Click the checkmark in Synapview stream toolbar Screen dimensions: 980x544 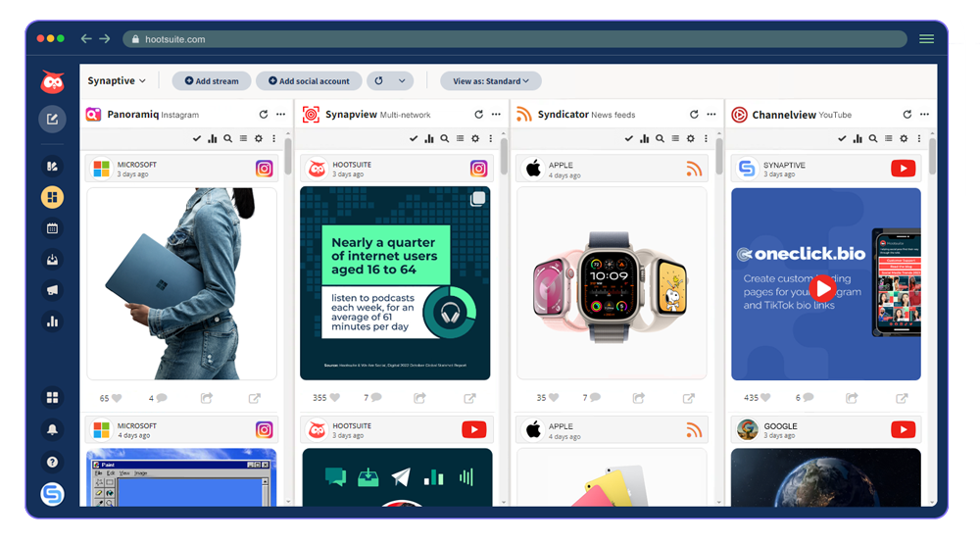pyautogui.click(x=414, y=139)
